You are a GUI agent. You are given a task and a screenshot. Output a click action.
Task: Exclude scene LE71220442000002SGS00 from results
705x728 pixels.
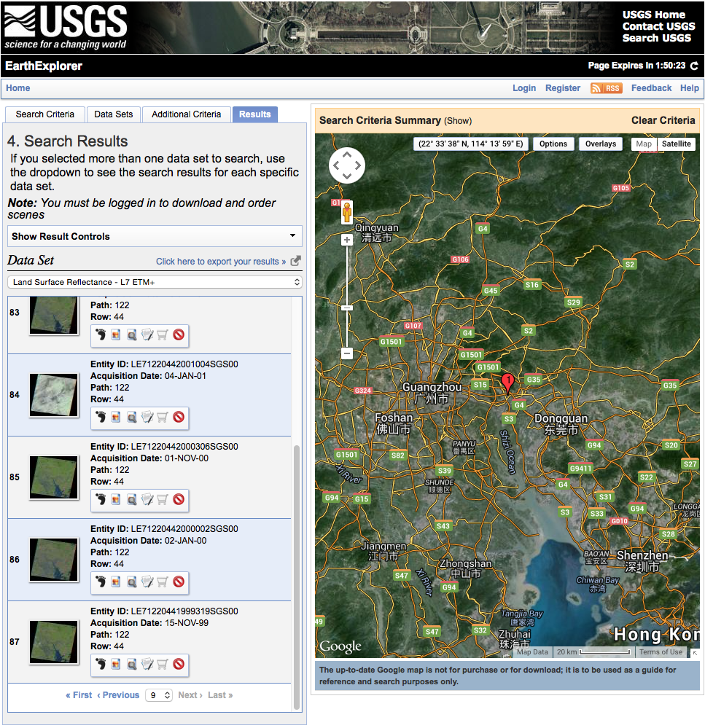(179, 582)
